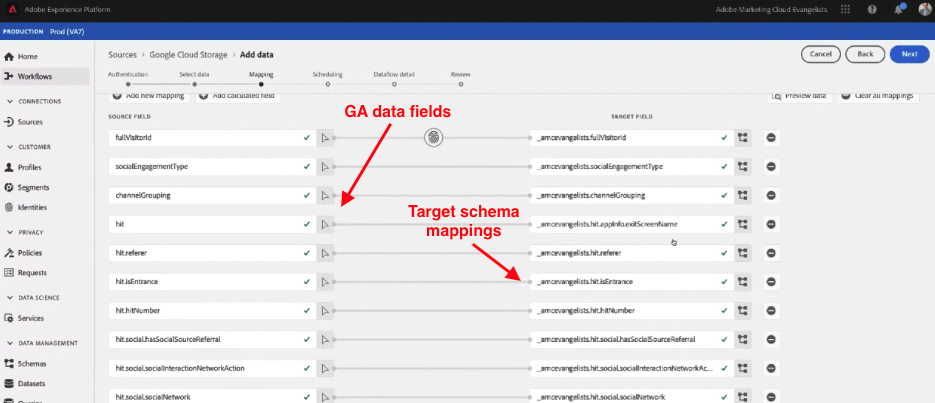
Task: Click source picker arrow for hit.isEntrance
Action: (x=325, y=282)
